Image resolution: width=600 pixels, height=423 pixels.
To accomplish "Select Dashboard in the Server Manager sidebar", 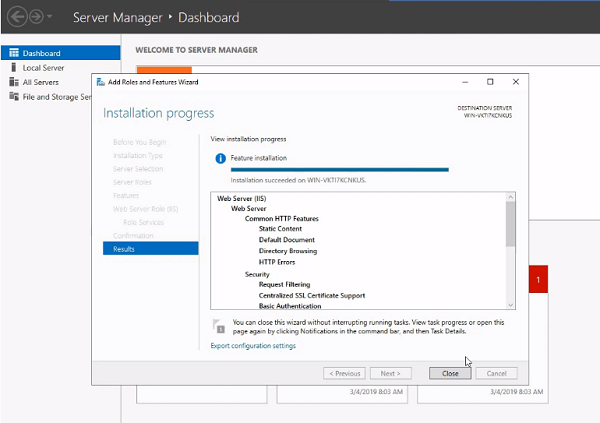I will pyautogui.click(x=60, y=53).
